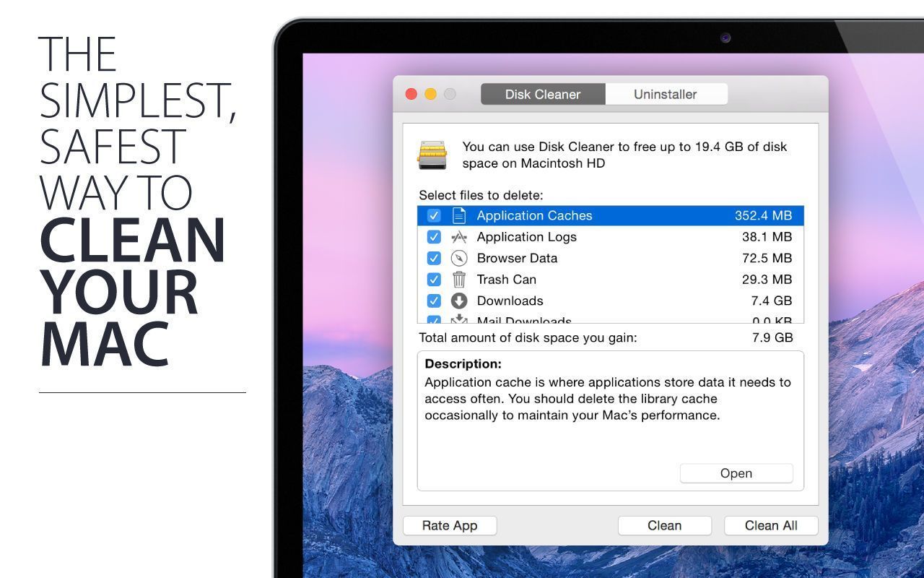
Task: Disable the Trash Can checkbox
Action: [x=434, y=280]
